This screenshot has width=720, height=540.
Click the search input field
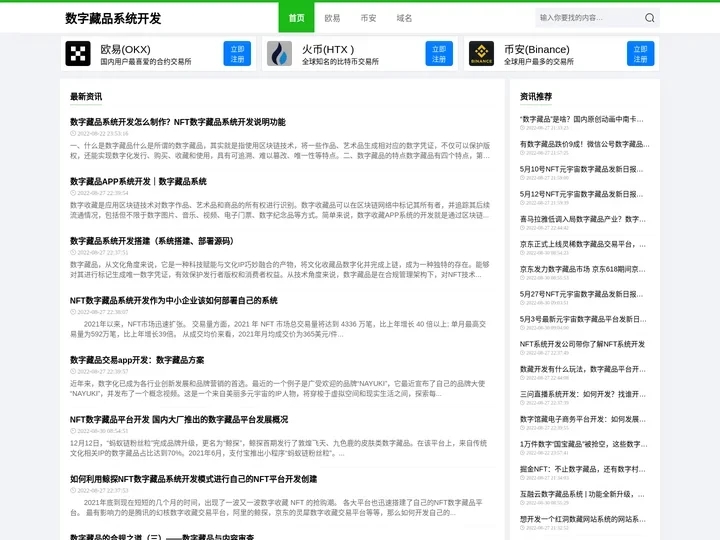[x=590, y=18]
